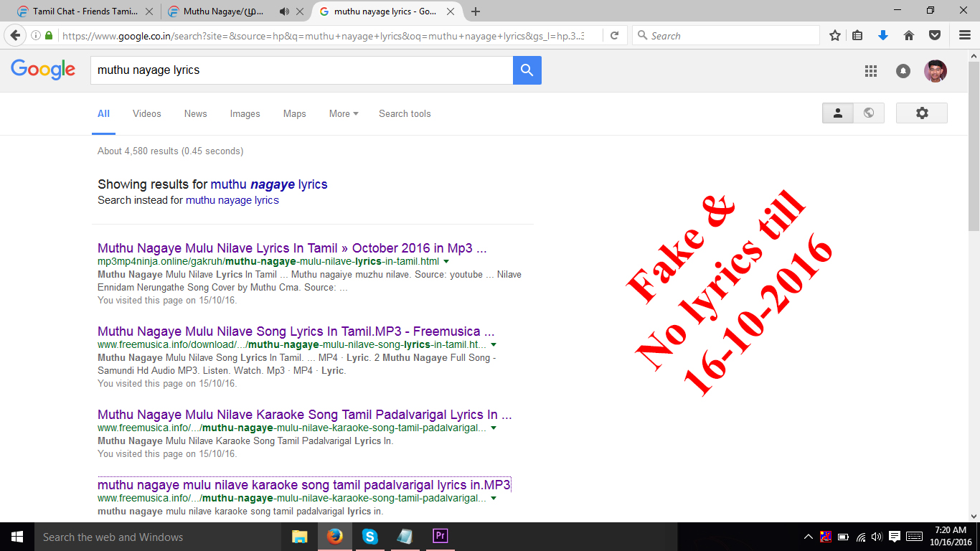
Task: Select hide private results globe toggle
Action: [869, 113]
